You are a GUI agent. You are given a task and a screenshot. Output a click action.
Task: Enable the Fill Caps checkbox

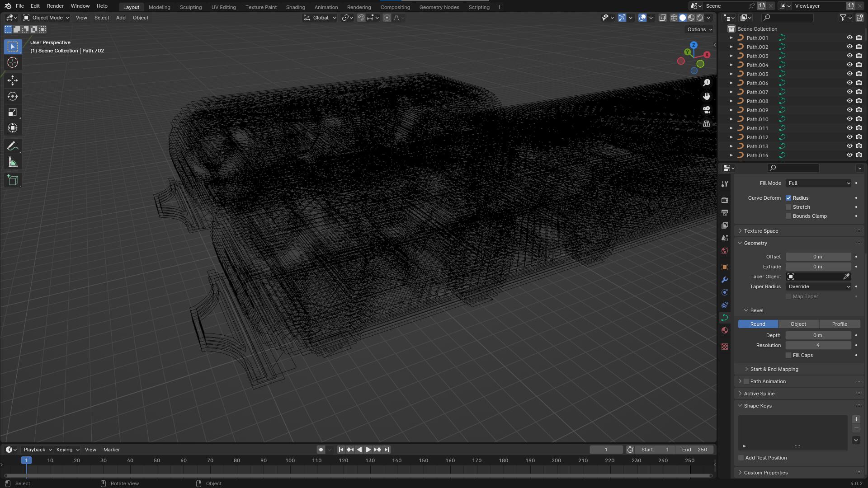click(x=788, y=355)
